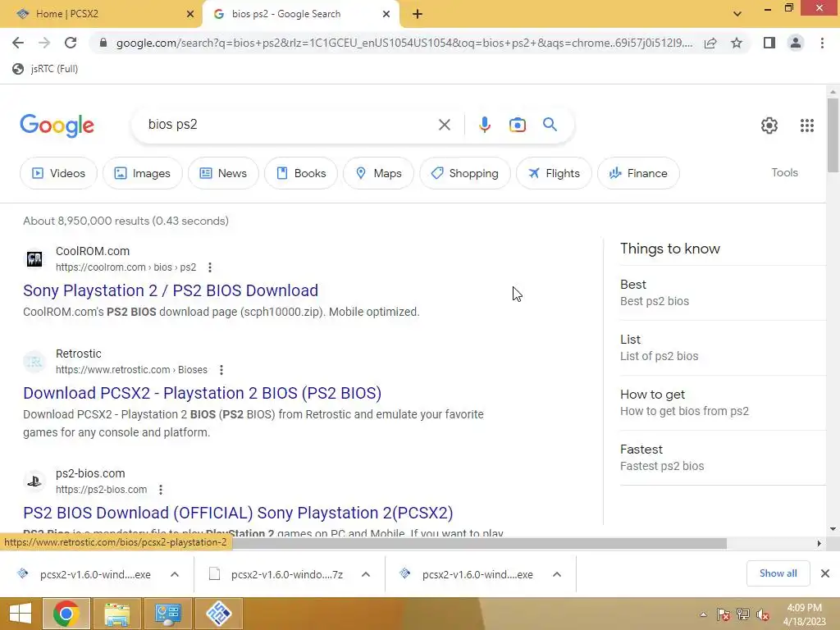Open Download PCSX2 - Playstation 2 BIOS link
This screenshot has height=630, width=840.
pos(202,393)
